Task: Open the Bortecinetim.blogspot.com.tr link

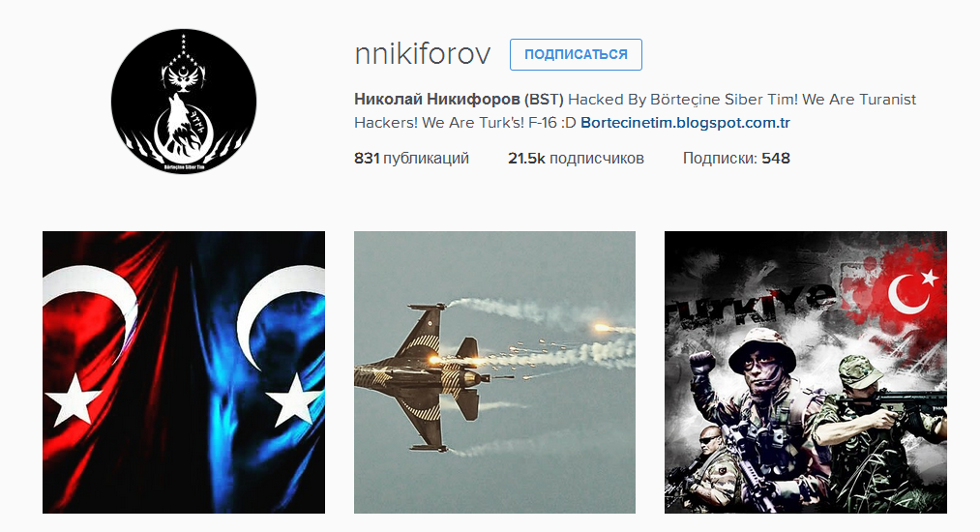Action: (685, 123)
